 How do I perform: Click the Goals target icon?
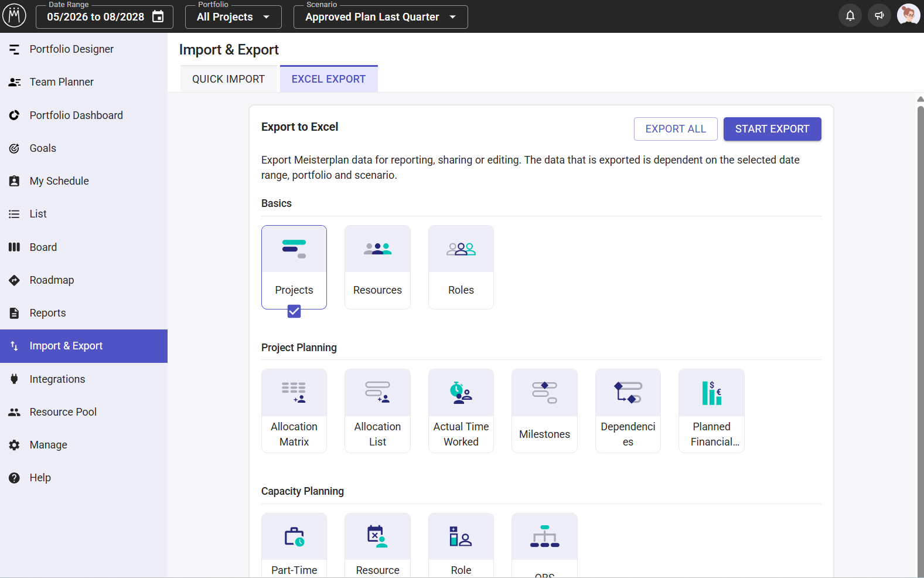pyautogui.click(x=15, y=148)
